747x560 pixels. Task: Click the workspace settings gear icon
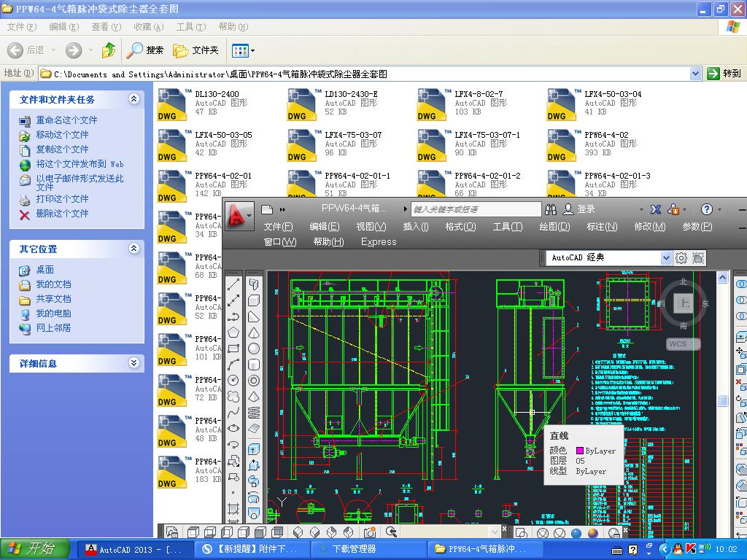pos(681,257)
